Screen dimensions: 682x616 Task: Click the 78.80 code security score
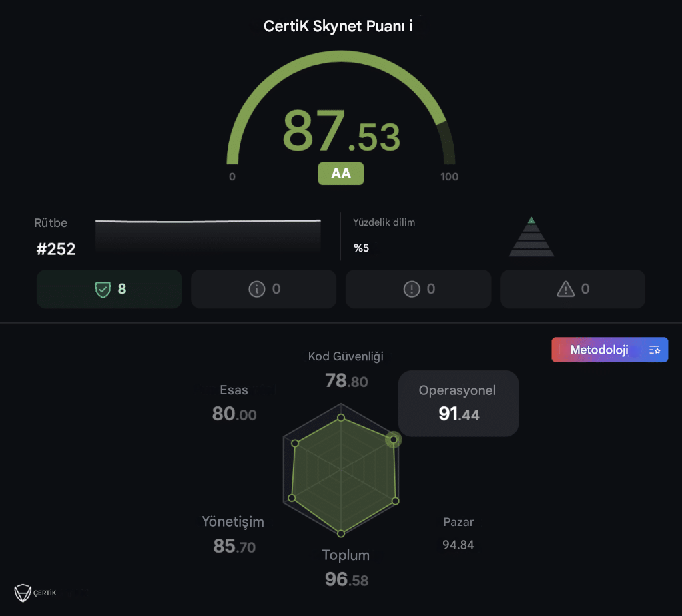pyautogui.click(x=346, y=381)
